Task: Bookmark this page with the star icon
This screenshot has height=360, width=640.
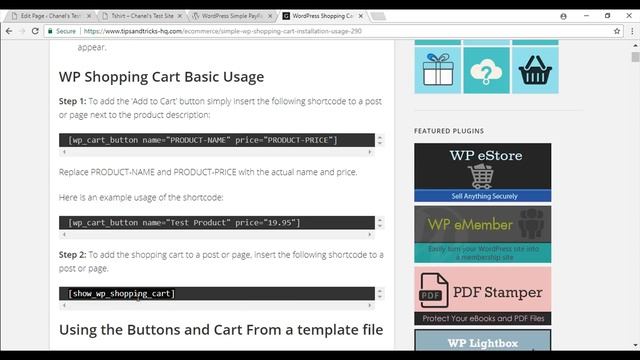Action: (x=617, y=31)
